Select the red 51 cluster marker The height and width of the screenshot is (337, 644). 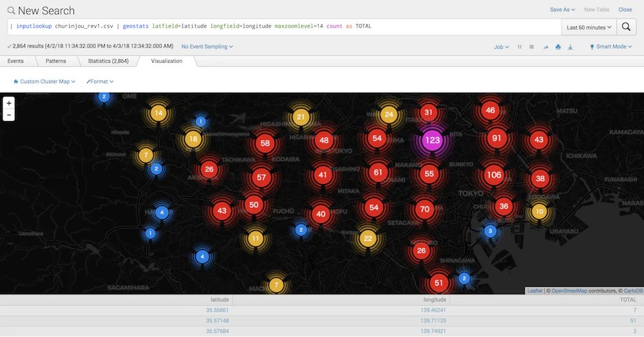(439, 283)
